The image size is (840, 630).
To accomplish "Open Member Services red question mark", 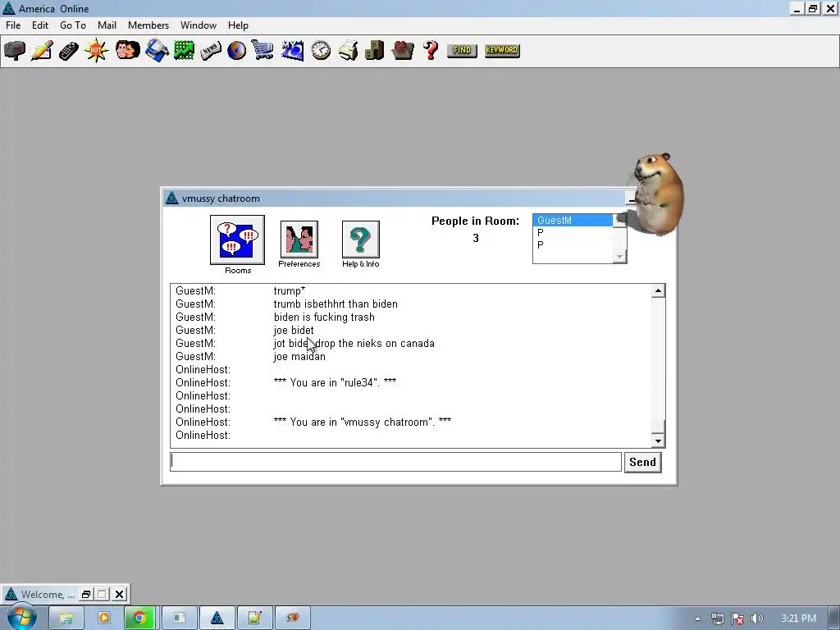I will tap(430, 51).
